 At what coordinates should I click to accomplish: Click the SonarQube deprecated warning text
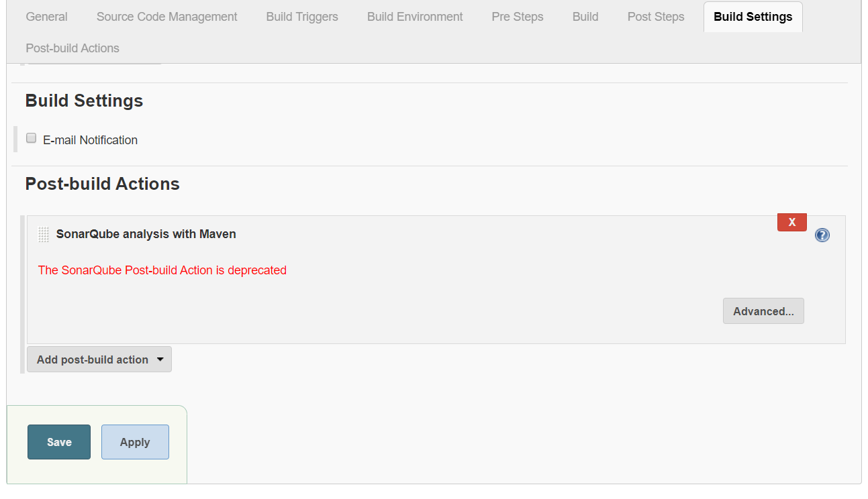tap(162, 270)
